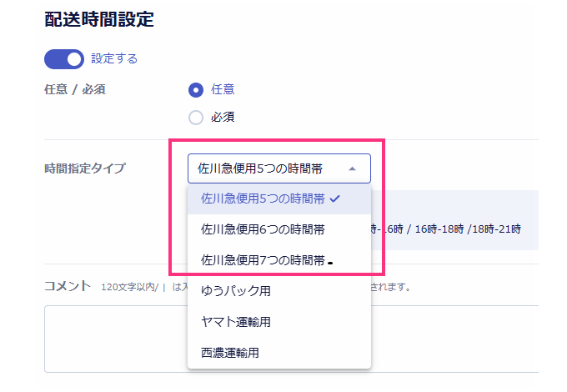
Task: Click the checkmark icon beside selected option
Action: coord(334,199)
